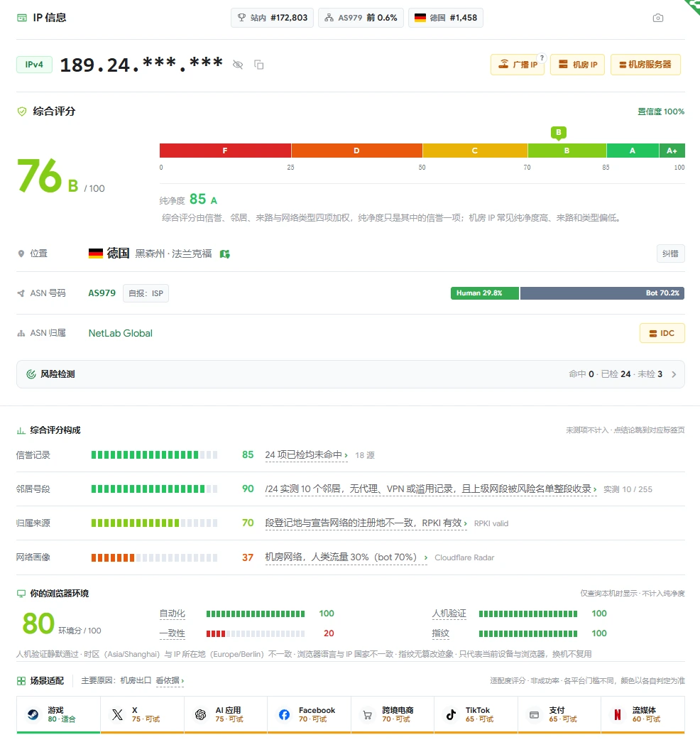Select the Facebook 70 tab

point(309,714)
